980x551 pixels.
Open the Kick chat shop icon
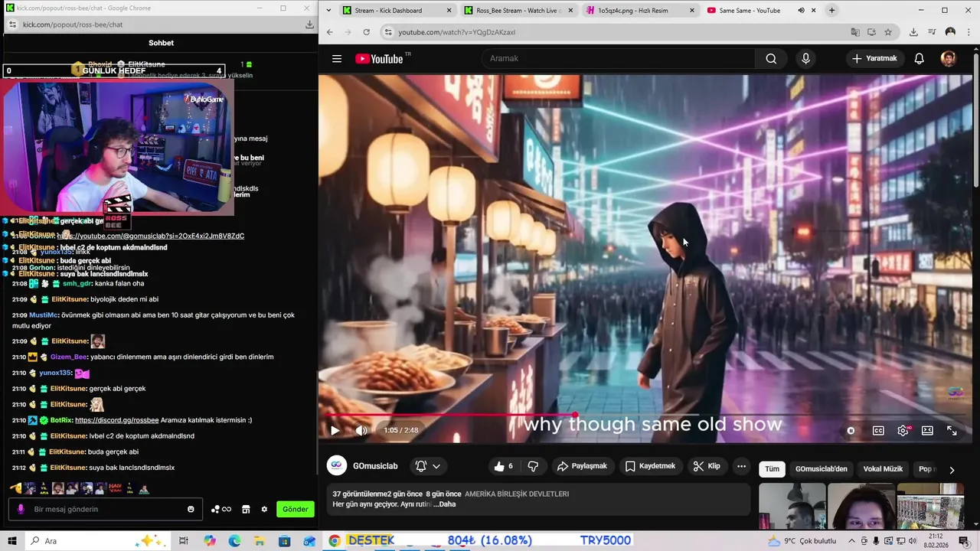click(246, 509)
